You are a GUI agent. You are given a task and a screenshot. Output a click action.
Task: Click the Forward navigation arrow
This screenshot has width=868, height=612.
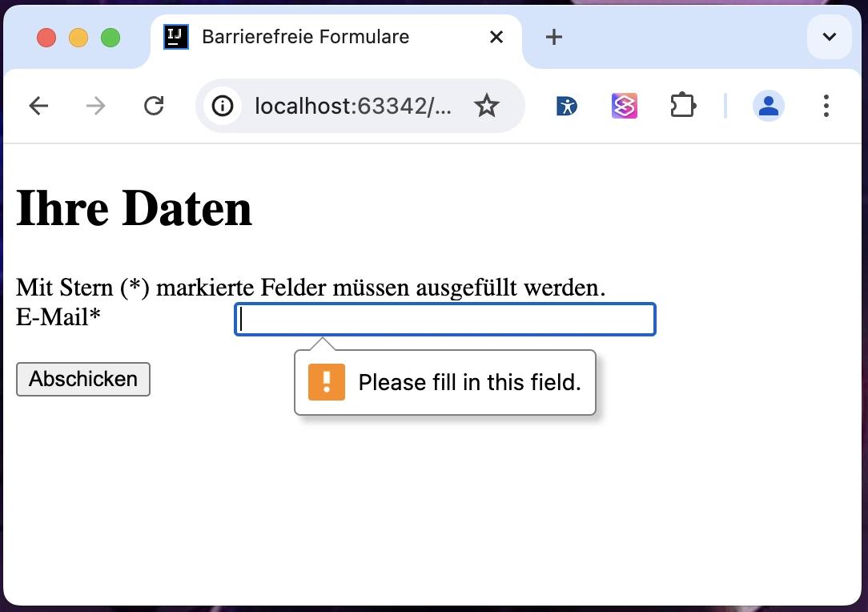pos(95,106)
